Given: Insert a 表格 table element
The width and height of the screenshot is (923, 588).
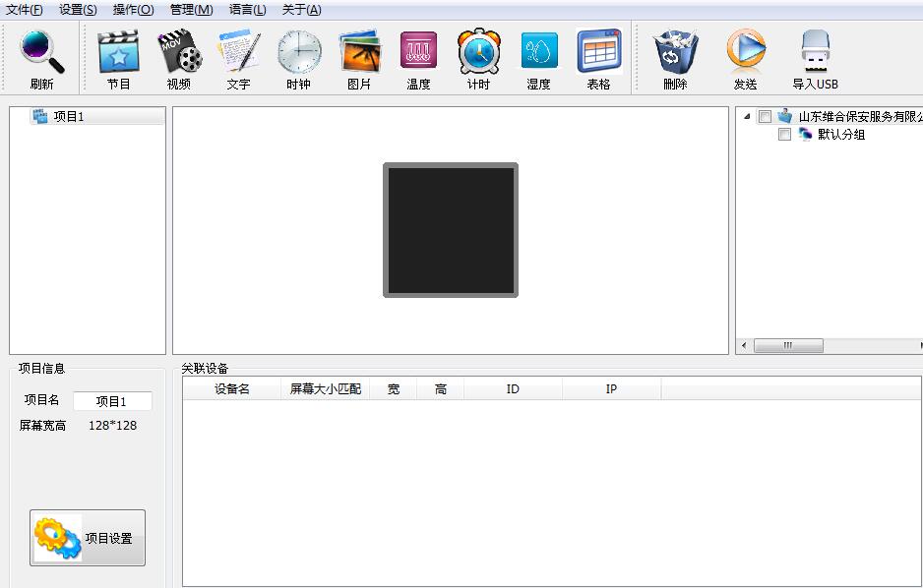Looking at the screenshot, I should coord(598,52).
